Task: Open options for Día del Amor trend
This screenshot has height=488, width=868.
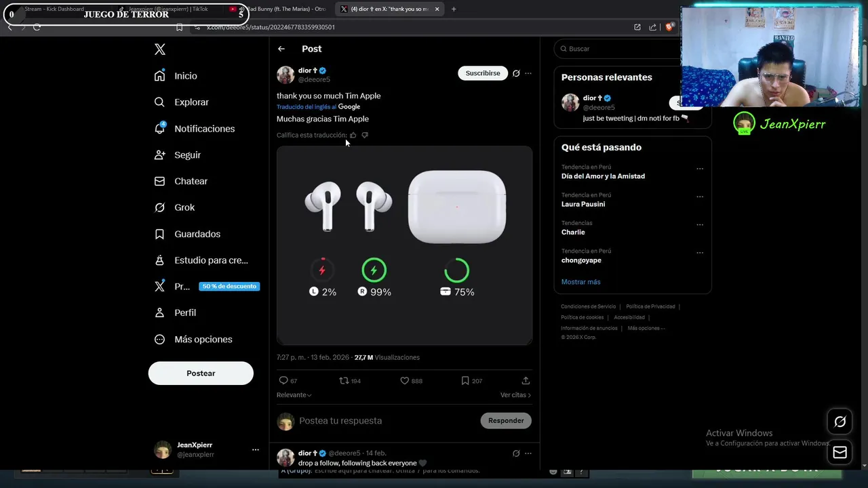Action: point(700,169)
